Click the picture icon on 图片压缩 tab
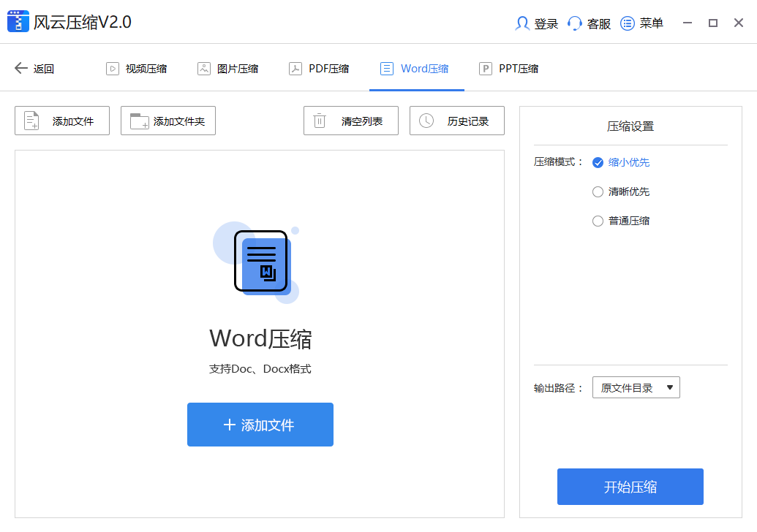Image resolution: width=757 pixels, height=532 pixels. pyautogui.click(x=204, y=68)
